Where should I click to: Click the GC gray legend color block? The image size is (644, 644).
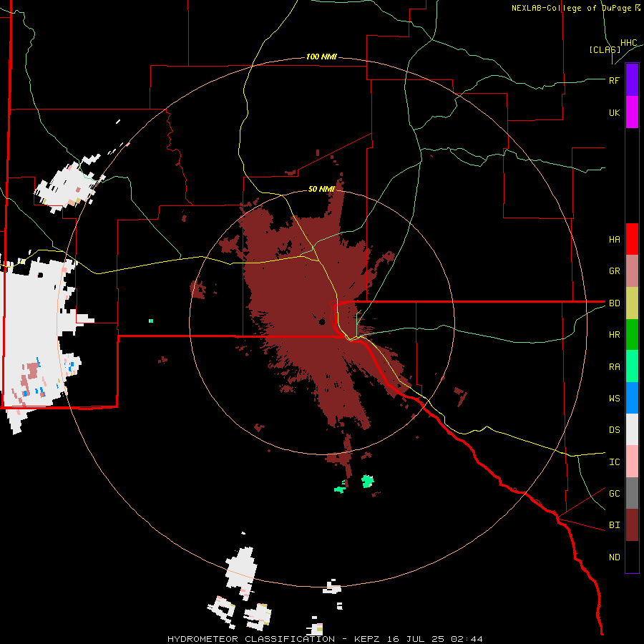coord(632,493)
